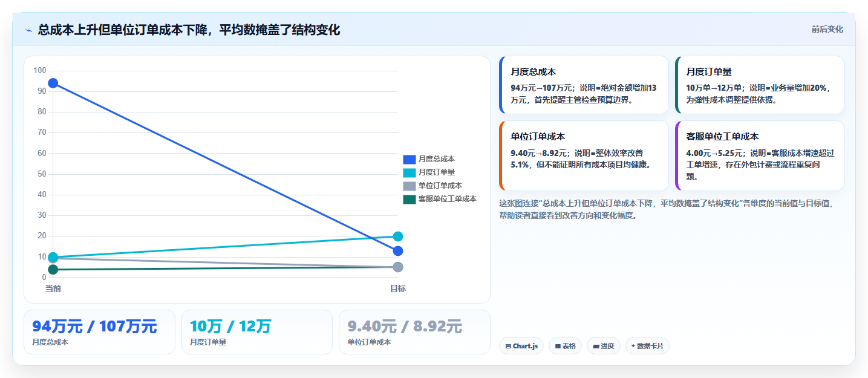The width and height of the screenshot is (868, 378).
Task: Toggle the 单位订单成本 legend color box
Action: tap(410, 186)
